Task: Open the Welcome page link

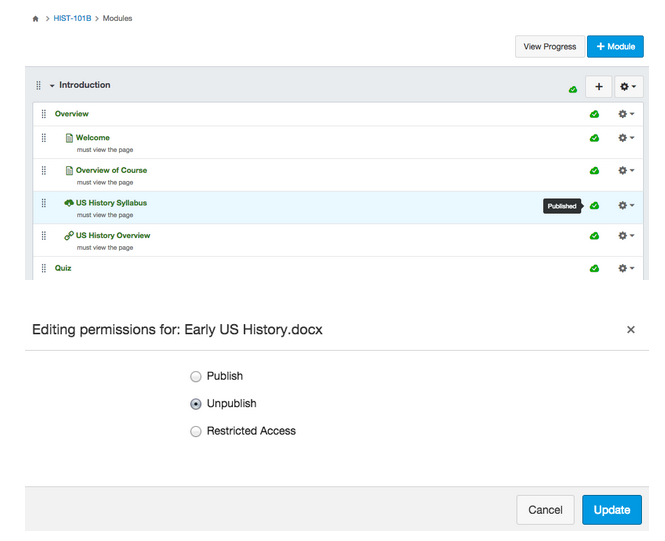Action: (x=93, y=138)
